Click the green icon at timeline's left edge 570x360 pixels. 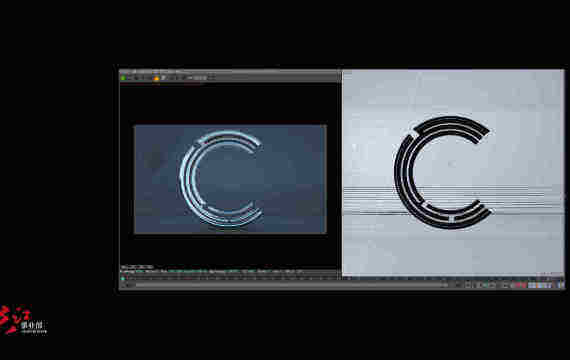pyautogui.click(x=123, y=279)
